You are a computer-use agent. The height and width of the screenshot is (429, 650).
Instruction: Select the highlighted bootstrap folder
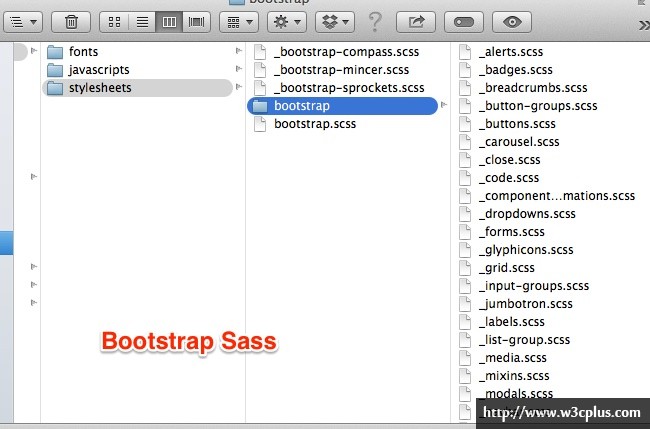coord(342,106)
